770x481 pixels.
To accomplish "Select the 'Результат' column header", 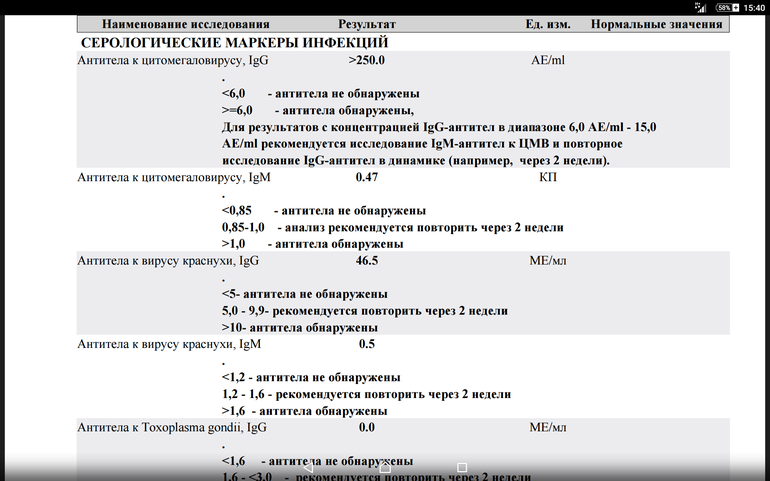I will pyautogui.click(x=367, y=24).
